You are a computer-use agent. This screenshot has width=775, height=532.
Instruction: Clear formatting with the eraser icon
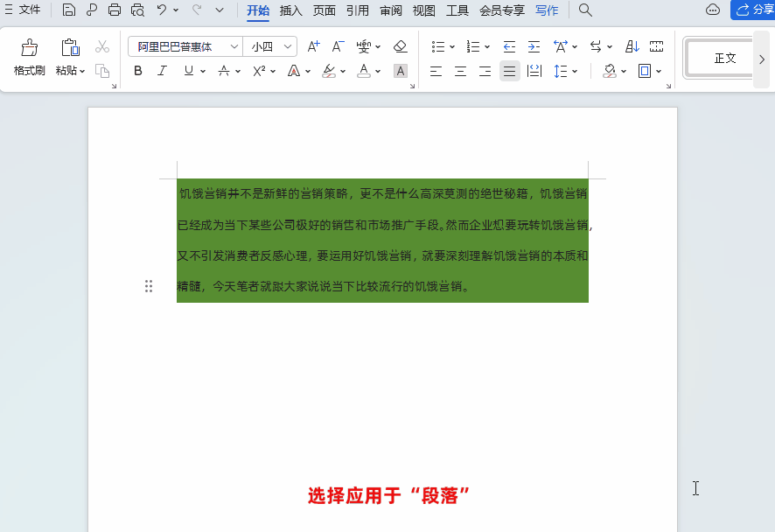(x=400, y=46)
